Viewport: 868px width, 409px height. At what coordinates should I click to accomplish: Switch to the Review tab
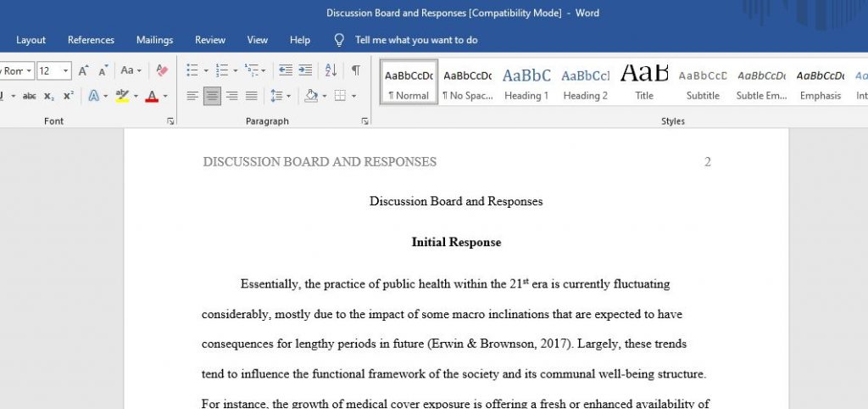(x=210, y=40)
